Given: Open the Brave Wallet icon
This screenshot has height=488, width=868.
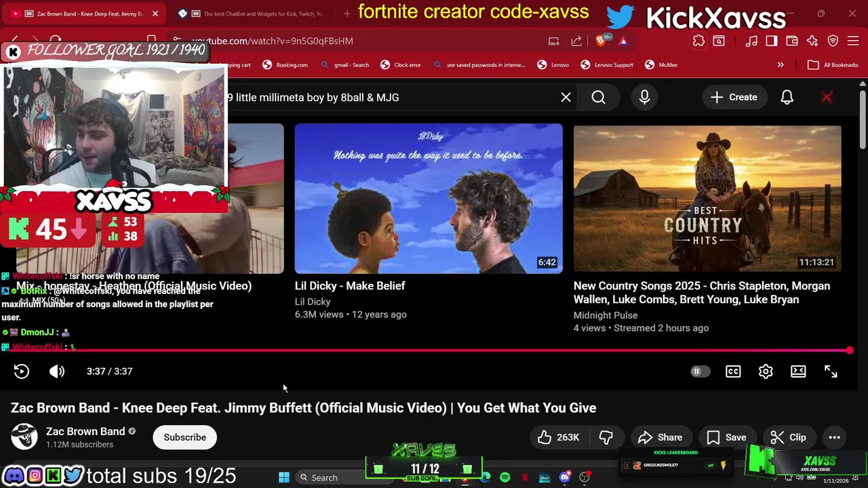Looking at the screenshot, I should 792,41.
